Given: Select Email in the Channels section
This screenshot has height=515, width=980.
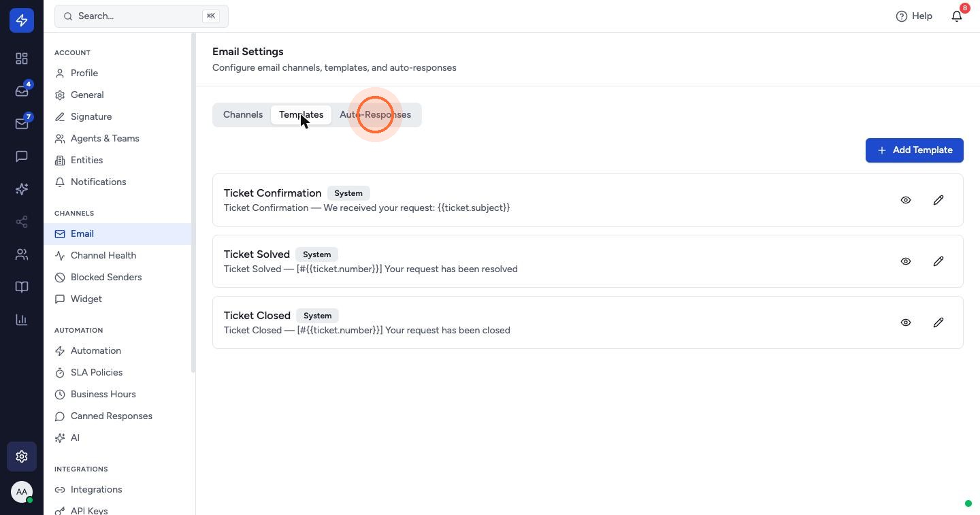Looking at the screenshot, I should point(117,233).
